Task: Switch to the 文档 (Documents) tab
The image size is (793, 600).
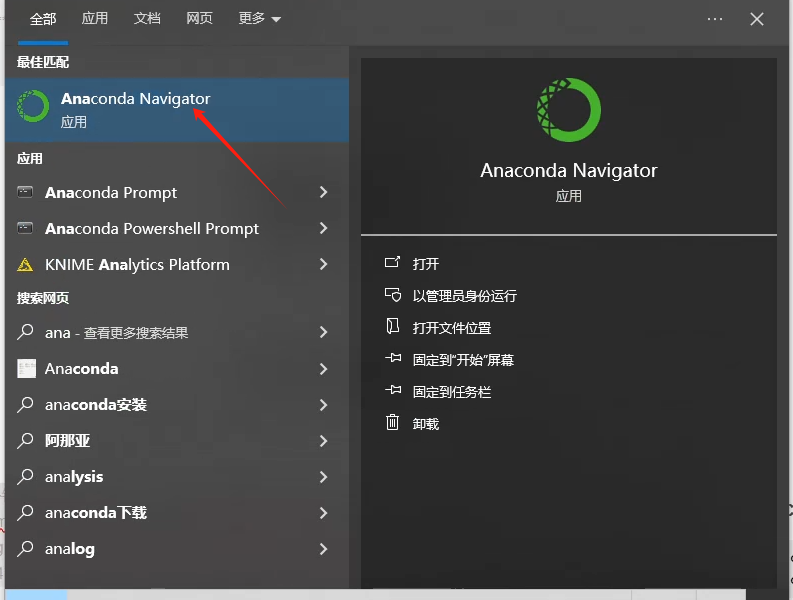Action: (x=147, y=19)
